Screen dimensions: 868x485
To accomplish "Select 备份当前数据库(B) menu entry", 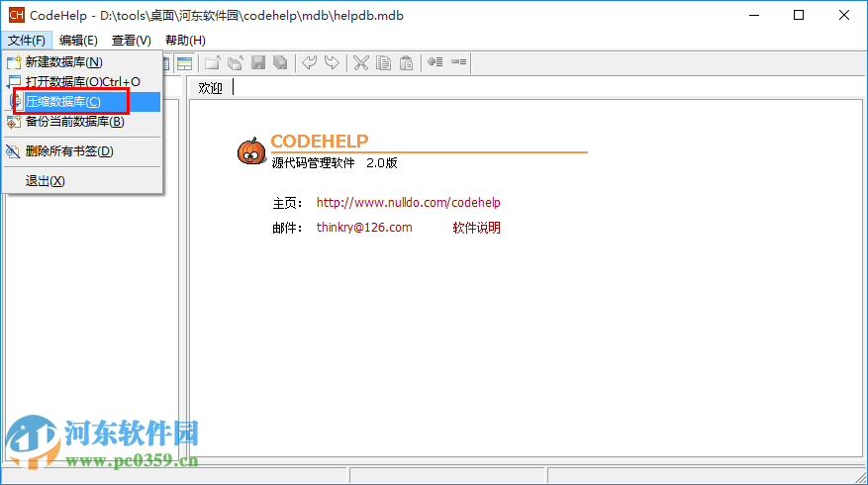I will 83,122.
